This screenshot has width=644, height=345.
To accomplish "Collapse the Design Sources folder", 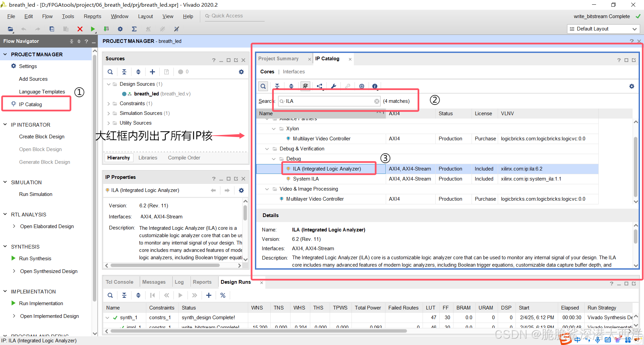I will click(x=108, y=84).
